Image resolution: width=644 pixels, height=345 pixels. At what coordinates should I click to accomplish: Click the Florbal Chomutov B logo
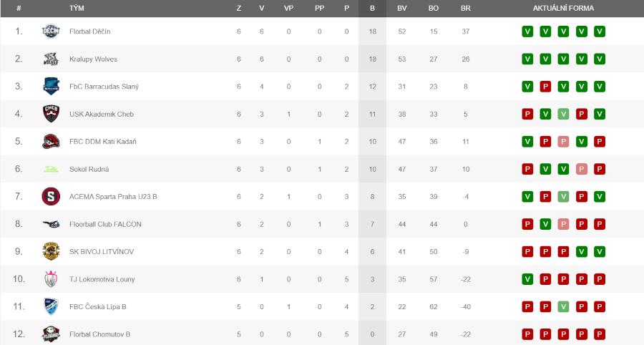(51, 334)
